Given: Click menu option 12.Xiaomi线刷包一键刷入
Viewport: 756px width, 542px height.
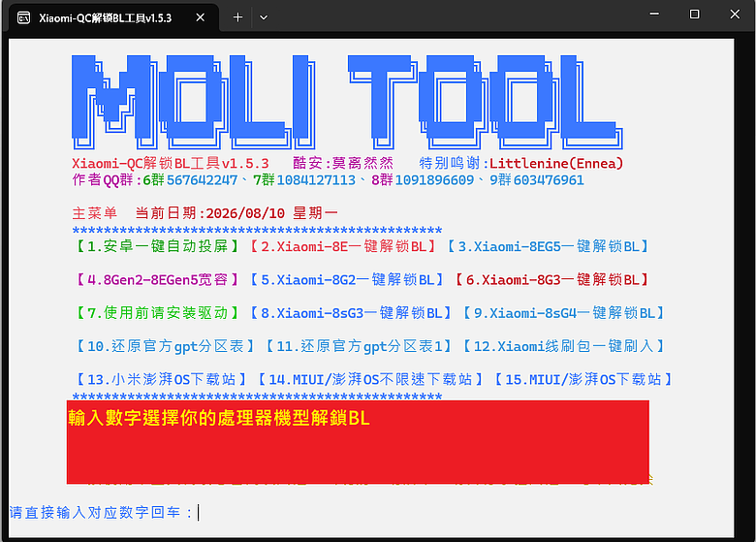Looking at the screenshot, I should click(564, 346).
